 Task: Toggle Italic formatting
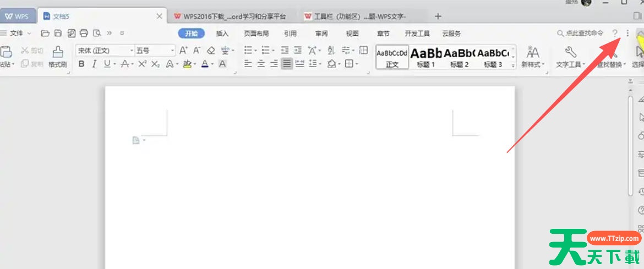pyautogui.click(x=94, y=64)
